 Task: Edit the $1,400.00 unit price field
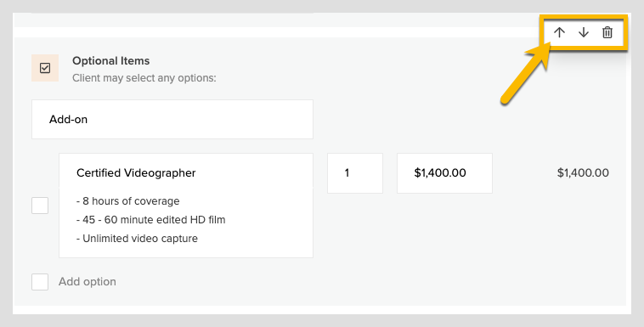[445, 173]
